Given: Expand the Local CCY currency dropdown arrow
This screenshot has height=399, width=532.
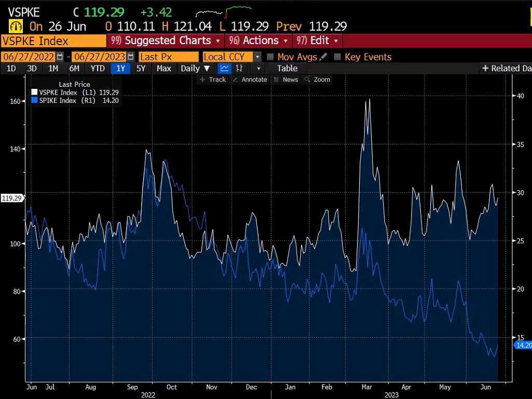Looking at the screenshot, I should click(x=257, y=57).
